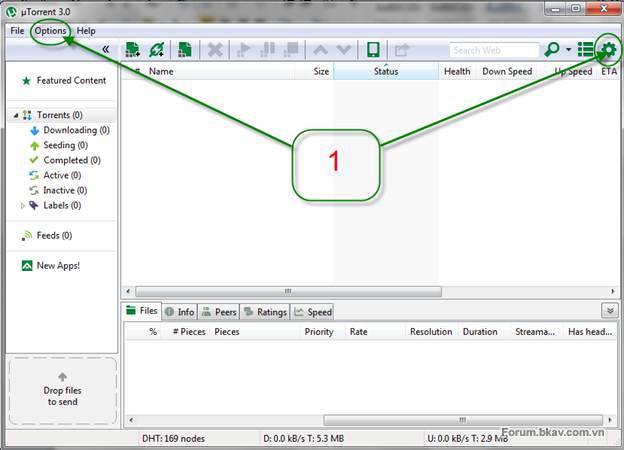Click the Create New Torrent icon
The height and width of the screenshot is (450, 624).
coord(184,50)
